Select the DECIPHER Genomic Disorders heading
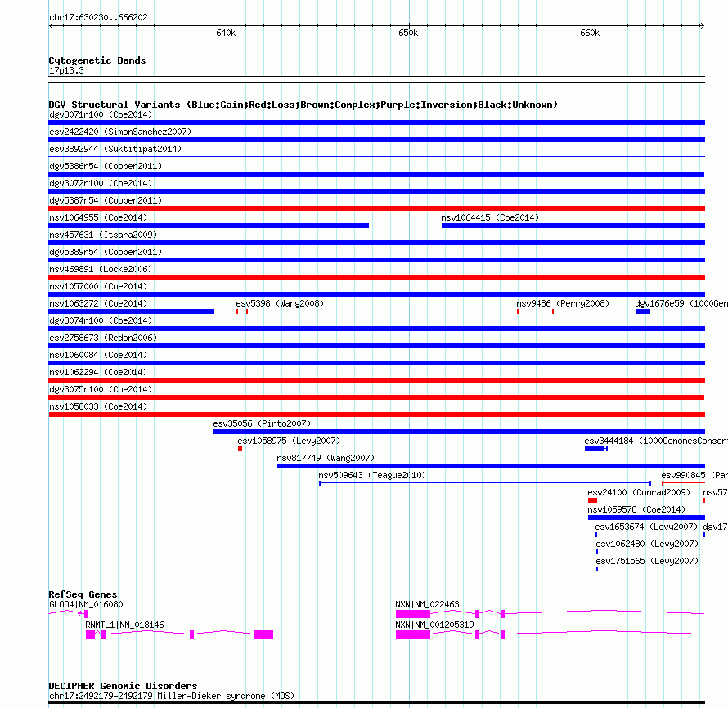This screenshot has width=728, height=708. coord(123,686)
